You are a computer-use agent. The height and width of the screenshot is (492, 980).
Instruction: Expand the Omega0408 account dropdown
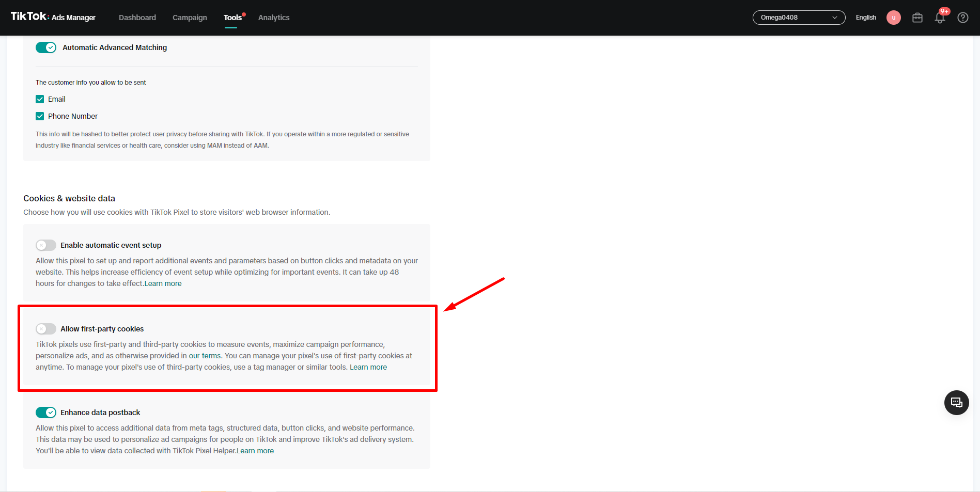(798, 18)
